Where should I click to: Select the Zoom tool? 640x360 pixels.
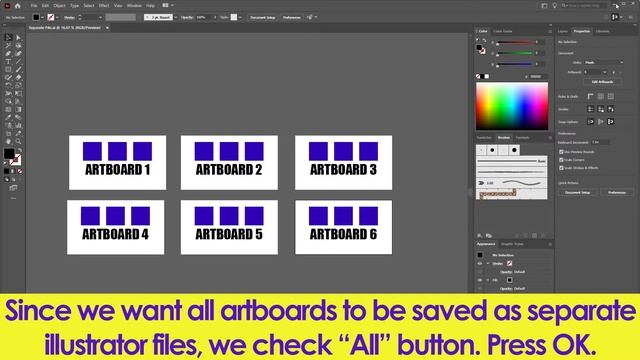(18, 141)
